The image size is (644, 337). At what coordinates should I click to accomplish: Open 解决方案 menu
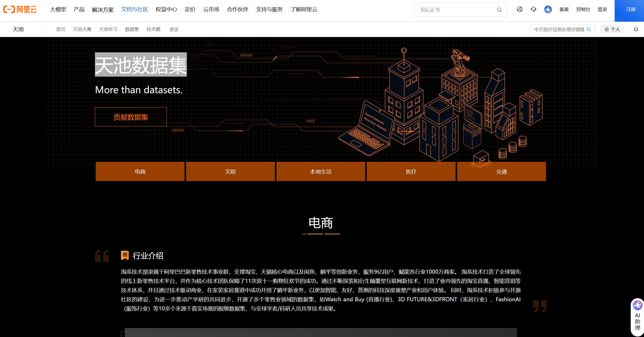pyautogui.click(x=103, y=10)
